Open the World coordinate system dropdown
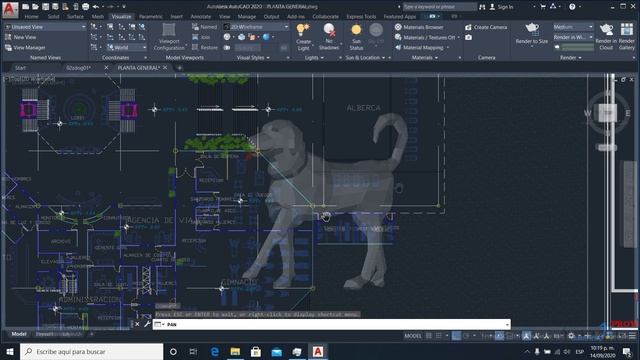 coord(126,47)
